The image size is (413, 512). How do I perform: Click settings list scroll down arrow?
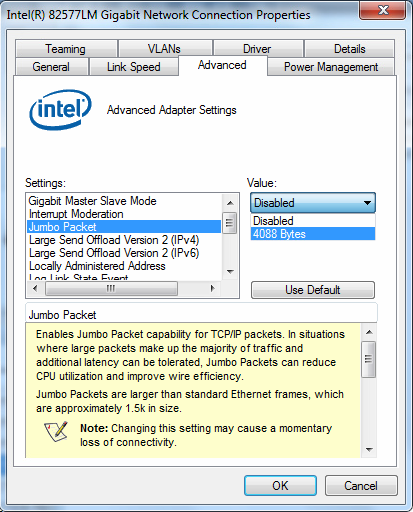click(230, 272)
